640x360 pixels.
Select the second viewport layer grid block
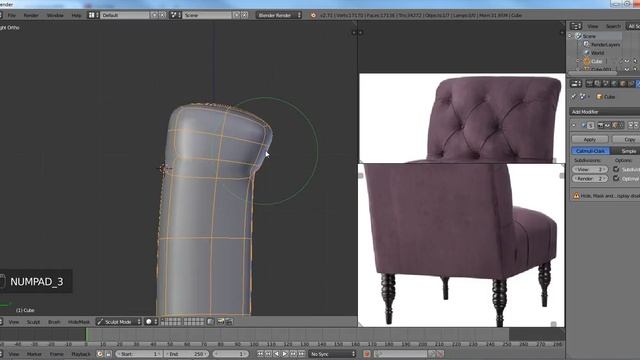click(x=194, y=322)
